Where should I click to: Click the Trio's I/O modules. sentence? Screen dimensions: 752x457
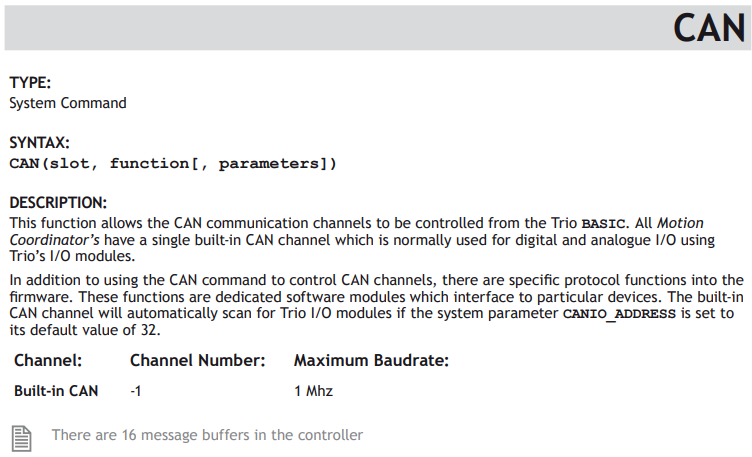(72, 256)
